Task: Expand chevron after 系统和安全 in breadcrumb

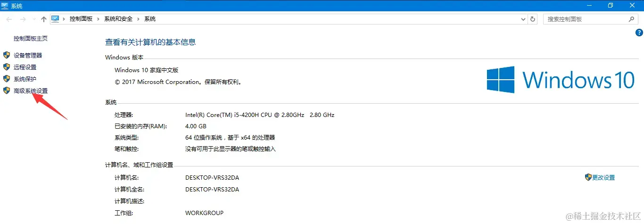Action: (x=138, y=19)
